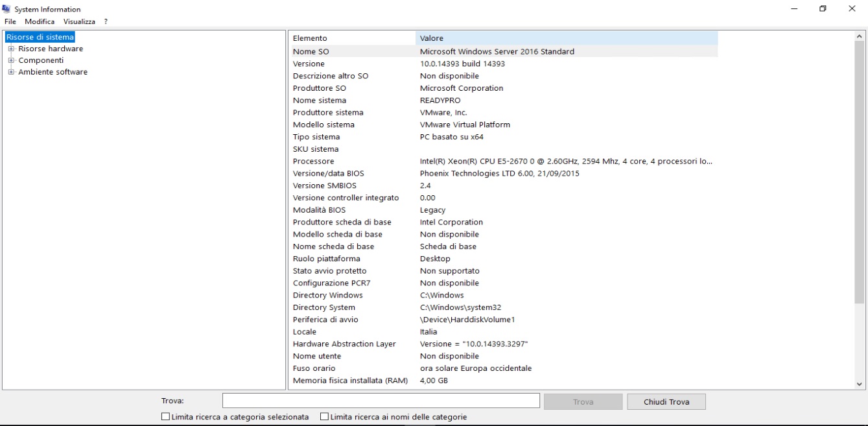This screenshot has width=868, height=426.
Task: Click the value 4,00 GB
Action: pos(434,381)
